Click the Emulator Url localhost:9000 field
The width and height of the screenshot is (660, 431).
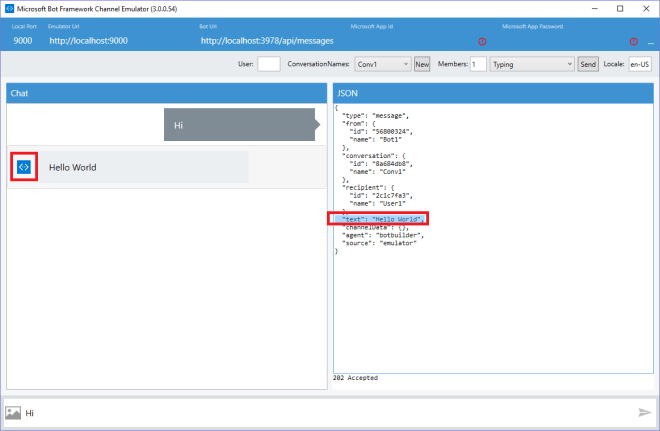point(88,41)
